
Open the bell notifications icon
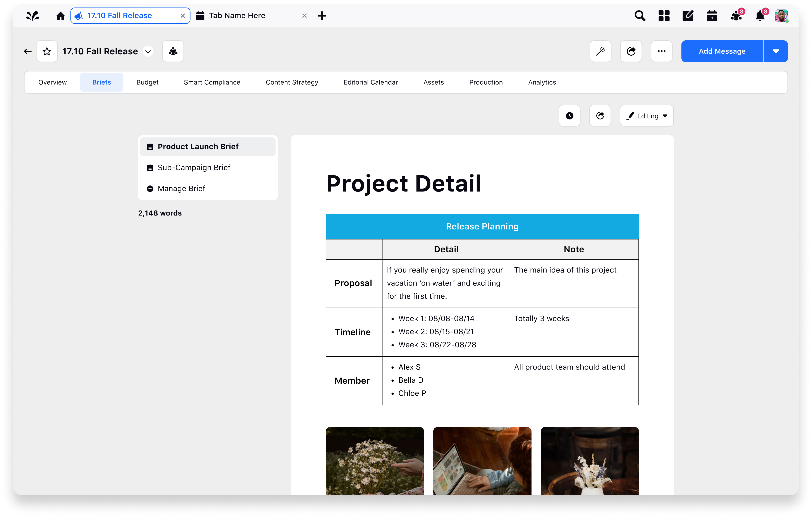pos(760,16)
